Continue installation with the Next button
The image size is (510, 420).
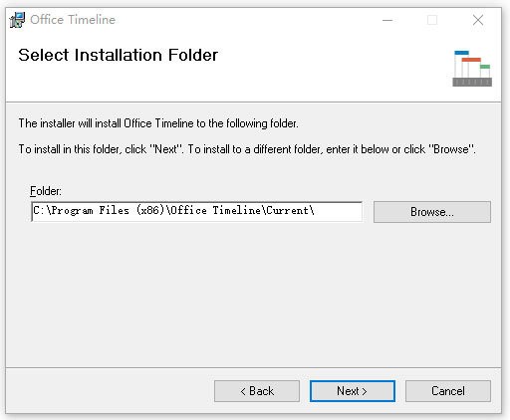pyautogui.click(x=353, y=391)
